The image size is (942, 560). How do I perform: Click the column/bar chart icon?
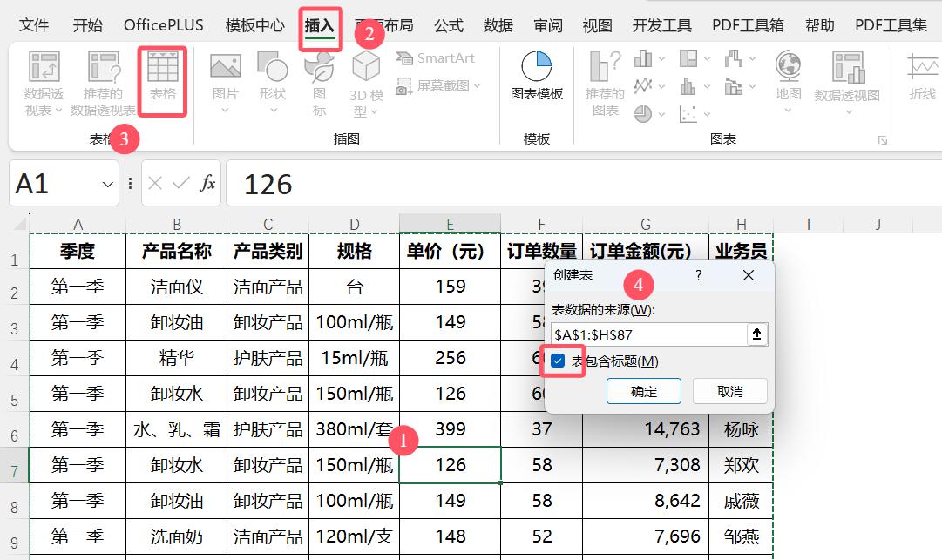point(643,59)
